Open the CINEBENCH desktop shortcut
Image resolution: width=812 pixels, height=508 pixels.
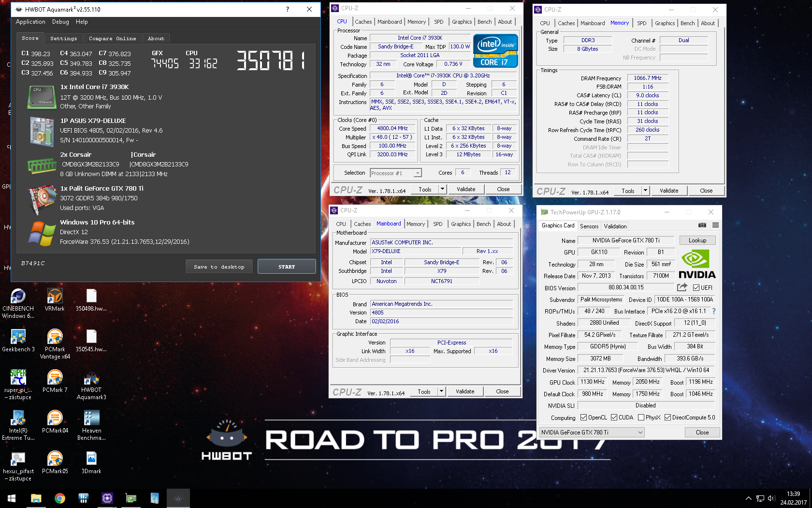18,303
